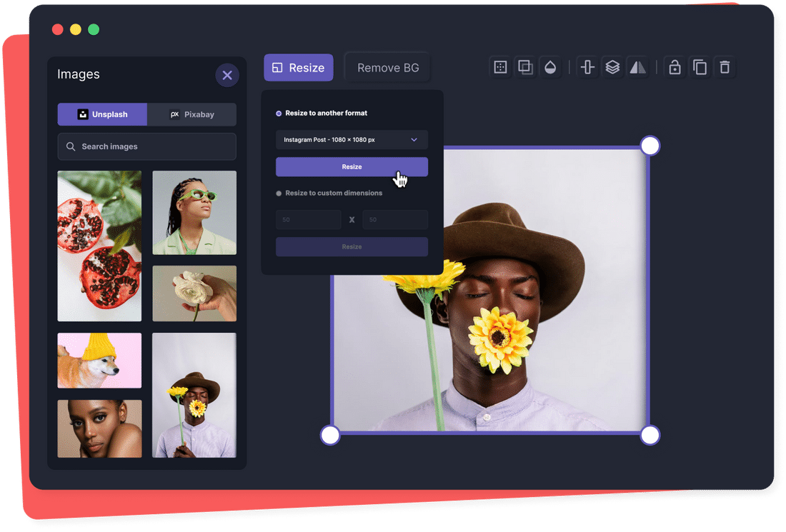Screen dimensions: 786x532
Task: Open the droplet opacity icon
Action: [x=550, y=66]
